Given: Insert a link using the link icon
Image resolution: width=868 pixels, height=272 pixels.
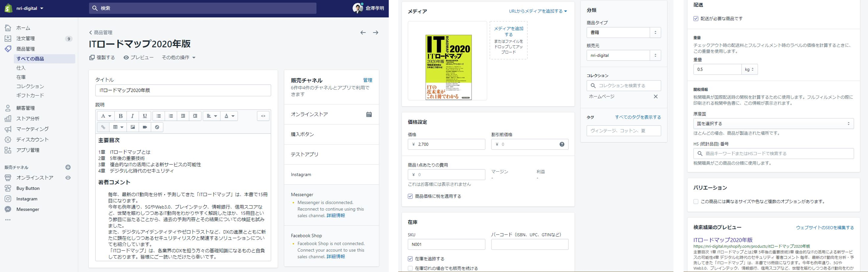Looking at the screenshot, I should click(103, 127).
